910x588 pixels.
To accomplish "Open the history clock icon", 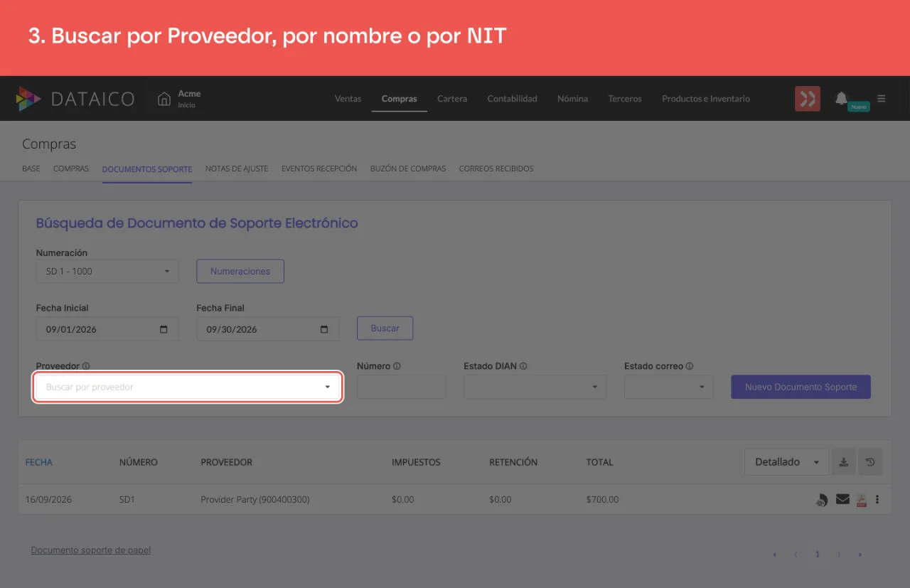I will click(x=870, y=462).
